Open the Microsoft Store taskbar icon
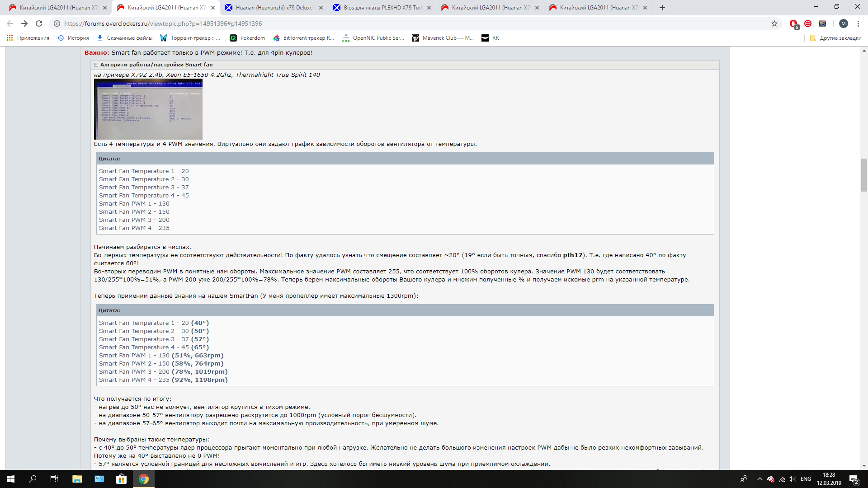This screenshot has height=488, width=868. 121,479
